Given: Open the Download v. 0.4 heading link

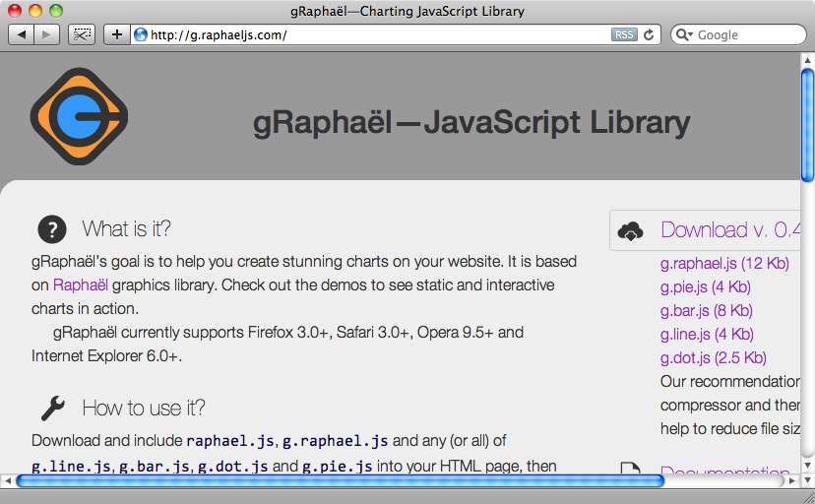Looking at the screenshot, I should pos(730,229).
